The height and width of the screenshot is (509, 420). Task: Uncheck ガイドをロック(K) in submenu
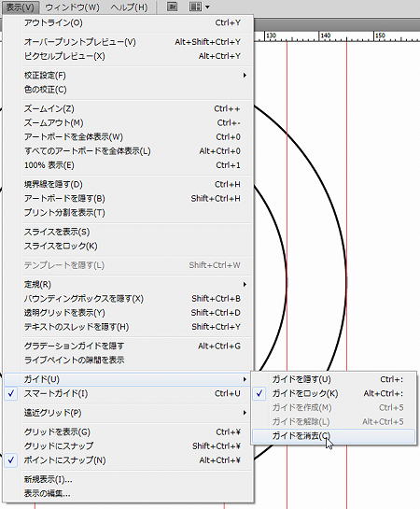click(x=334, y=393)
